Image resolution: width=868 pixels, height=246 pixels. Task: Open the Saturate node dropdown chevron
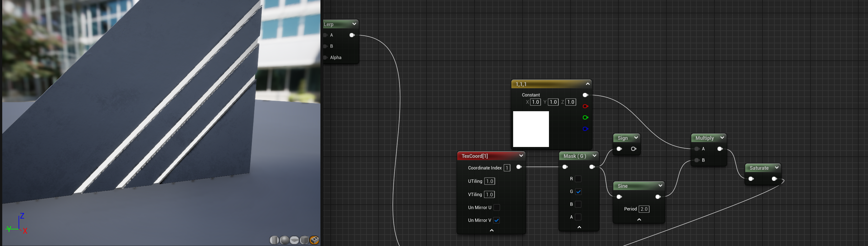tap(777, 168)
